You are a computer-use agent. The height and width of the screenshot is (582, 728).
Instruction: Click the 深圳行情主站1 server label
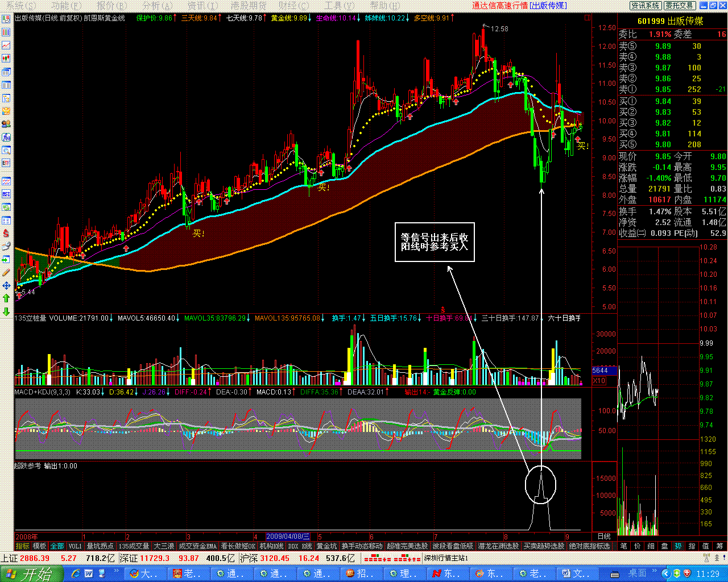click(x=446, y=559)
